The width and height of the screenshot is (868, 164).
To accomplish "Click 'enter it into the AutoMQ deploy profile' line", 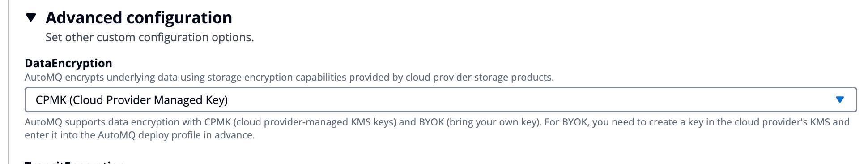I will point(140,135).
